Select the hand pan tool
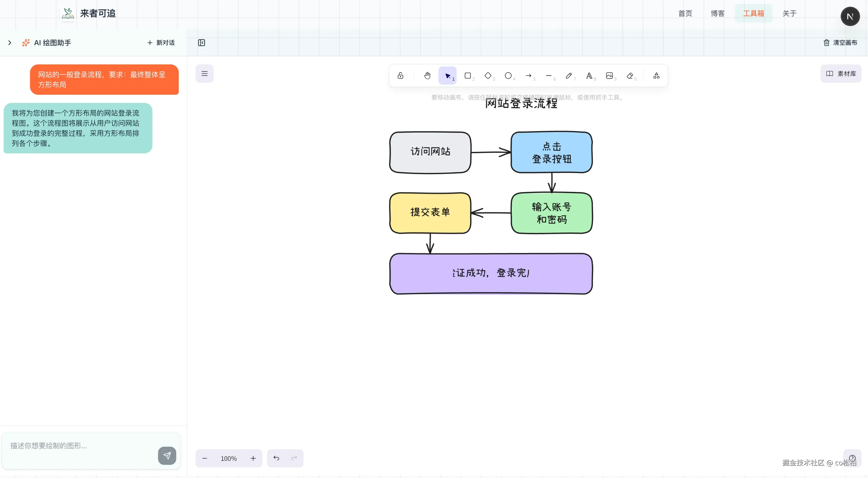 [x=427, y=75]
